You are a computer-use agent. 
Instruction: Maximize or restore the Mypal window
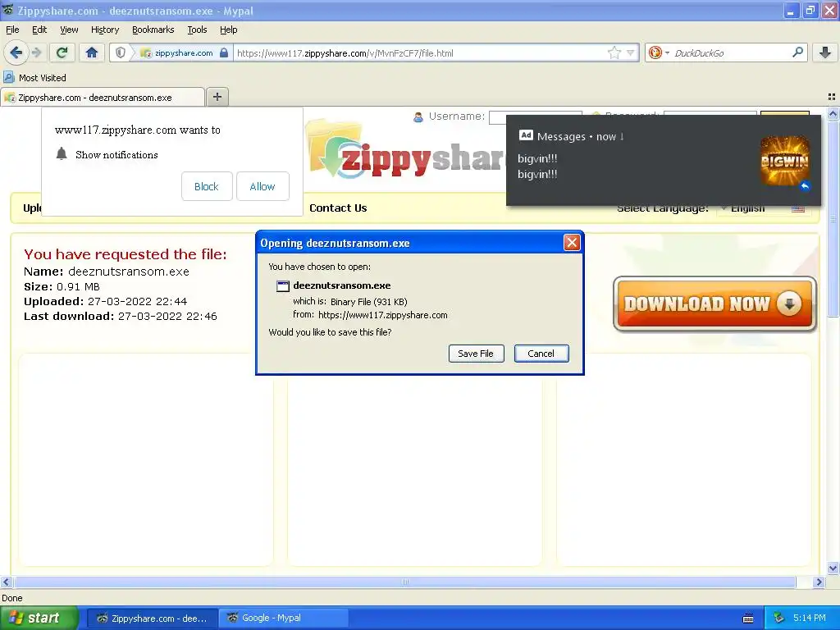(810, 10)
